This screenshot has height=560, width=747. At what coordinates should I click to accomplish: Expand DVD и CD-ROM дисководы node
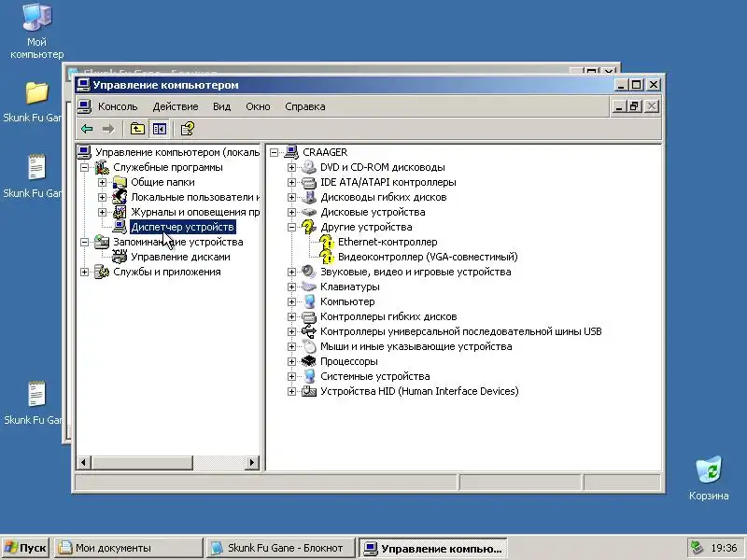click(291, 168)
